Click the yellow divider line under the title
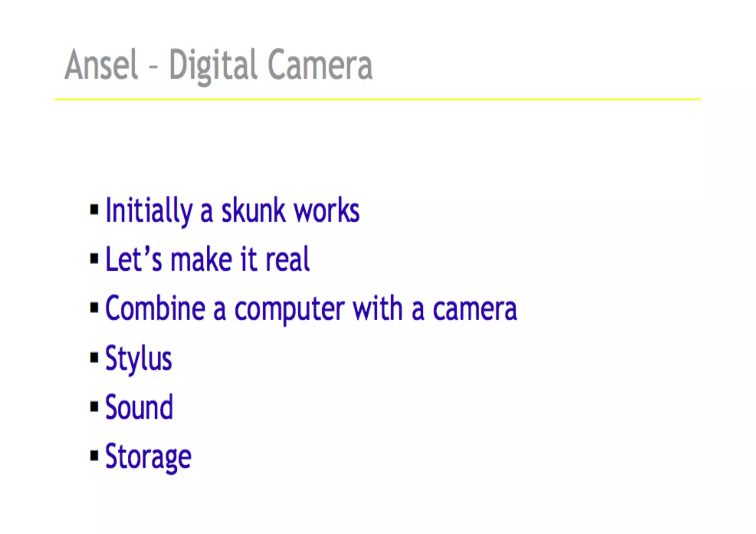The height and width of the screenshot is (534, 756). [x=378, y=99]
